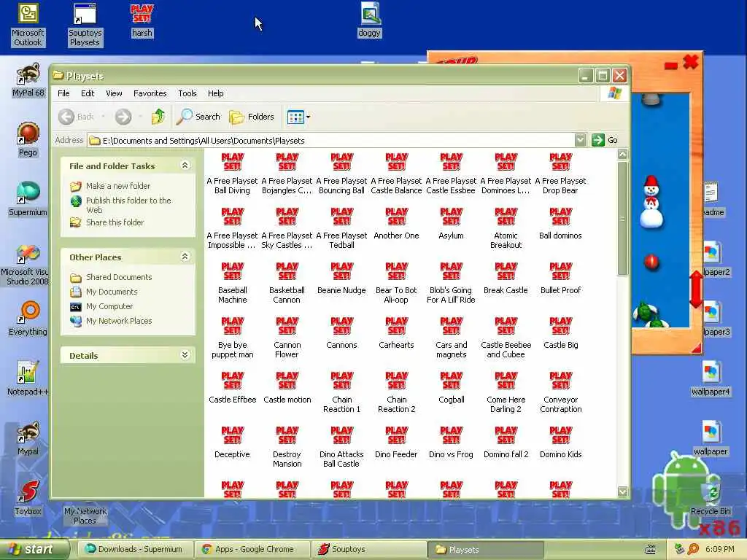Collapse the Other Places panel
This screenshot has height=560, width=747.
tap(185, 257)
